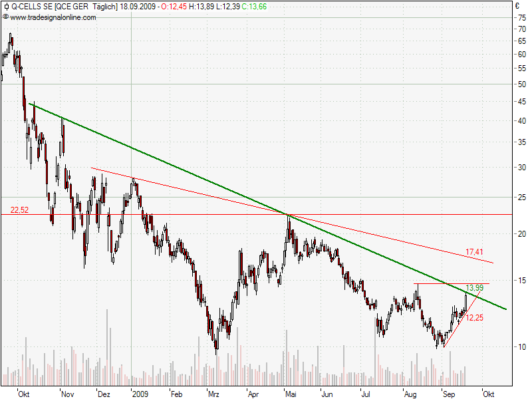Click the Q-CELLS SE chart title

[x=31, y=7]
